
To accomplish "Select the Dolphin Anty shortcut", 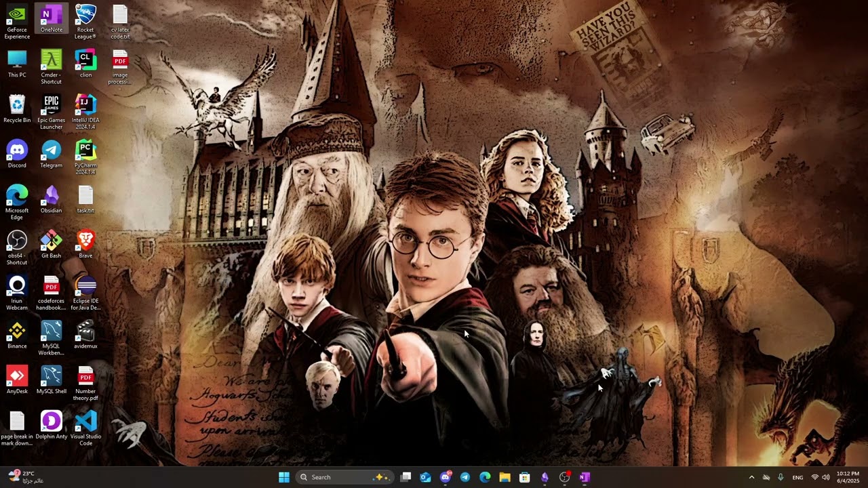I will coord(52,426).
